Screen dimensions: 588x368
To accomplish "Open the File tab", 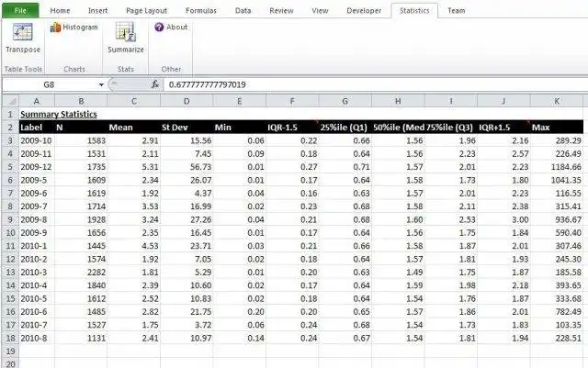I will 20,10.
